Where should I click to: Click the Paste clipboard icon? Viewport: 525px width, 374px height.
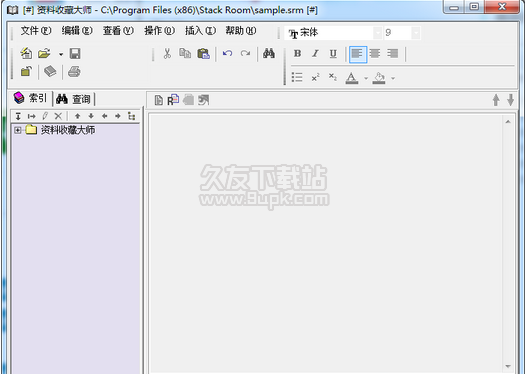click(x=203, y=54)
